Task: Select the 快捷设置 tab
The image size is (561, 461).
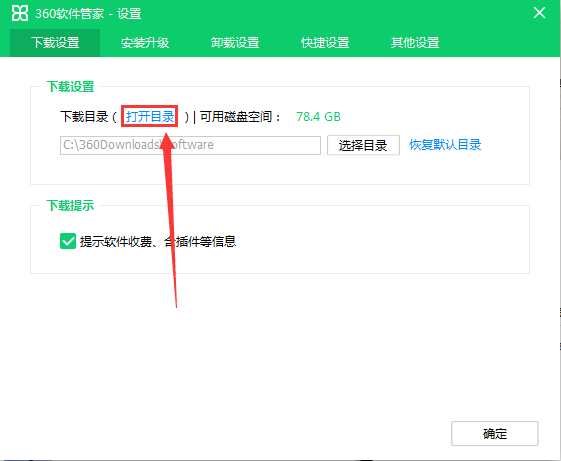Action: tap(325, 43)
